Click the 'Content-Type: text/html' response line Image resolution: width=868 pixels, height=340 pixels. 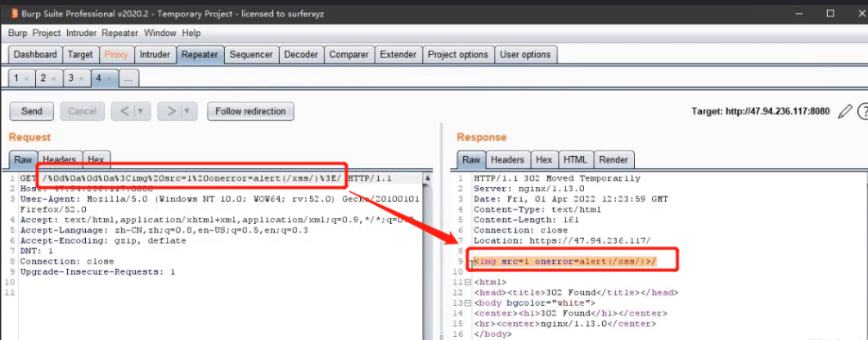(x=537, y=209)
